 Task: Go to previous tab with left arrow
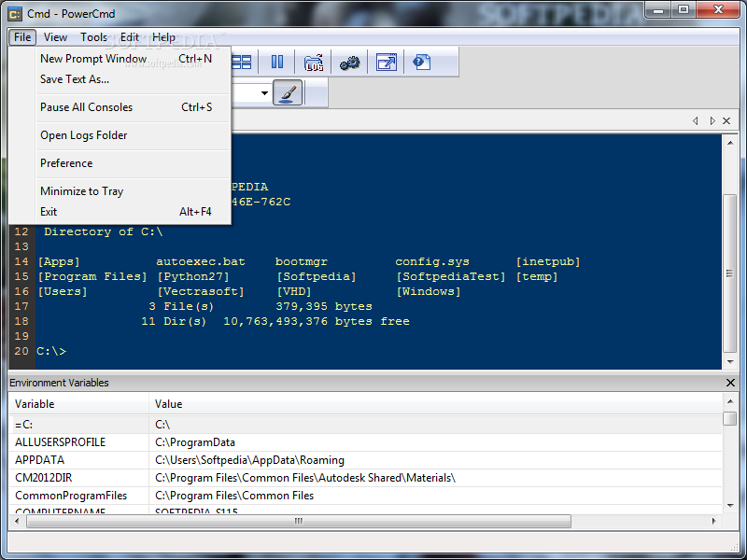696,121
